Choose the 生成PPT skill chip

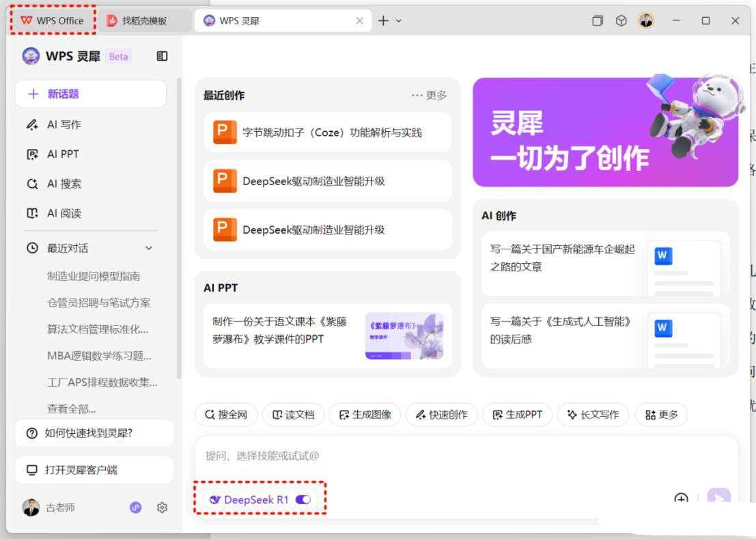(x=518, y=415)
